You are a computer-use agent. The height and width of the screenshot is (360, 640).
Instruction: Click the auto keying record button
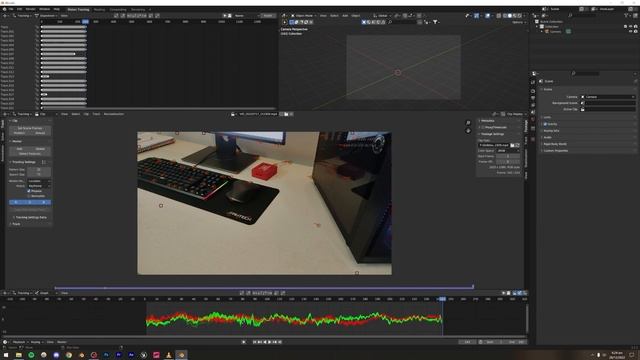[244, 342]
